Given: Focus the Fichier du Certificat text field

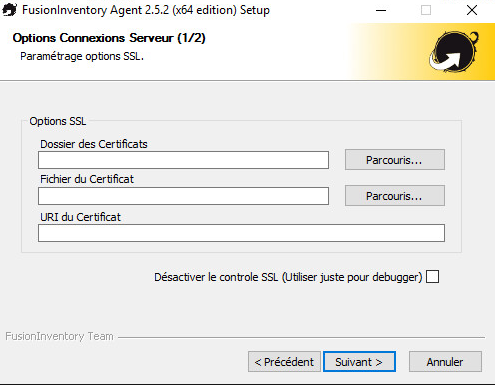Looking at the screenshot, I should pos(183,196).
